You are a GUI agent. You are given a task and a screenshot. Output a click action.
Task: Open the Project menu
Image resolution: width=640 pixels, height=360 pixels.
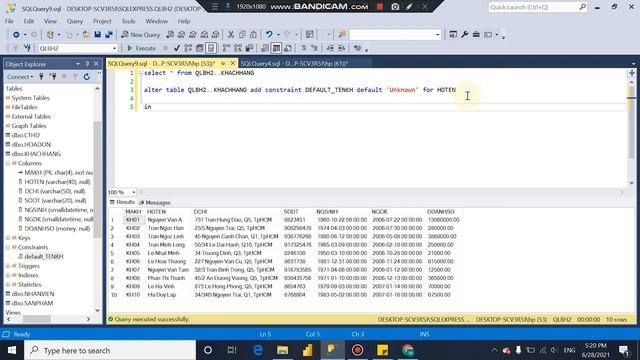coord(102,21)
